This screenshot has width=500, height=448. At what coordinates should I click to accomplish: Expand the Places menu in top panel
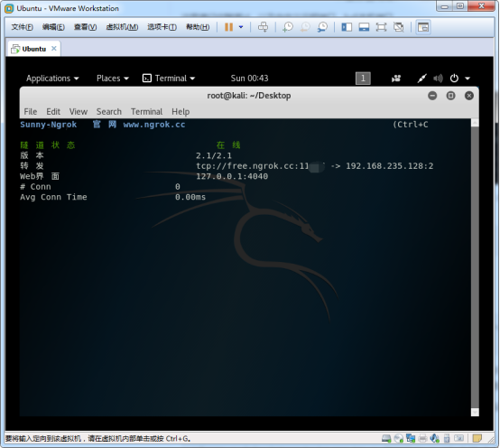[113, 79]
